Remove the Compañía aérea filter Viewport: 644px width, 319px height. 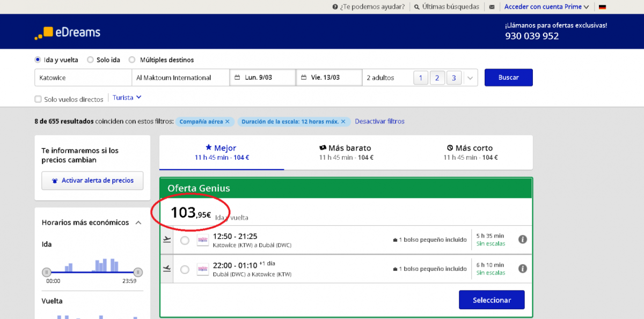click(x=227, y=122)
